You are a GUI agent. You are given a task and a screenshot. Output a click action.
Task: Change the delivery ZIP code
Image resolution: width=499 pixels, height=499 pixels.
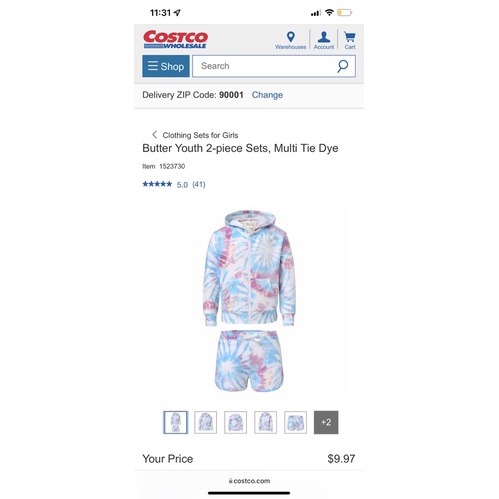[267, 95]
